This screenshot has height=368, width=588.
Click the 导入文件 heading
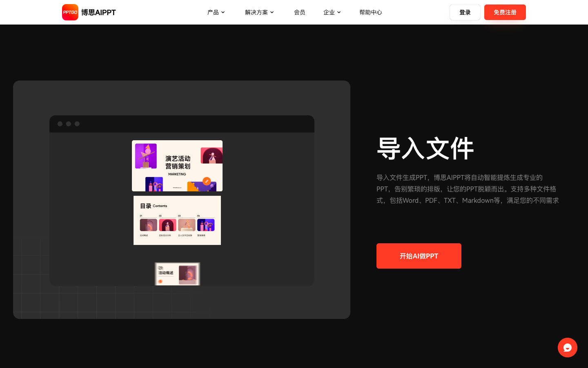(425, 149)
